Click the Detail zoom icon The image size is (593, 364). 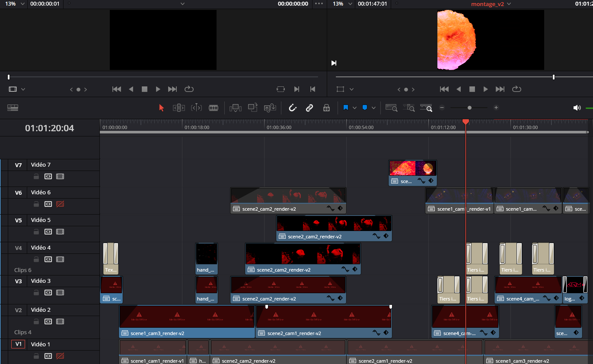409,108
